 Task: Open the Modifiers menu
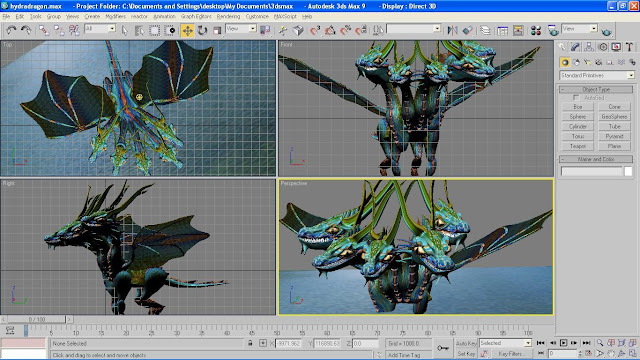[x=116, y=17]
